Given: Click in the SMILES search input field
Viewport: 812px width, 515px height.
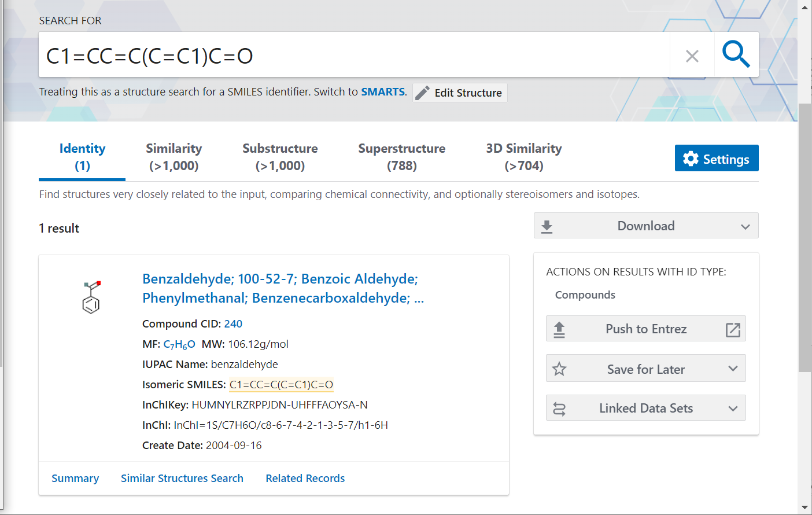Looking at the screenshot, I should 354,55.
